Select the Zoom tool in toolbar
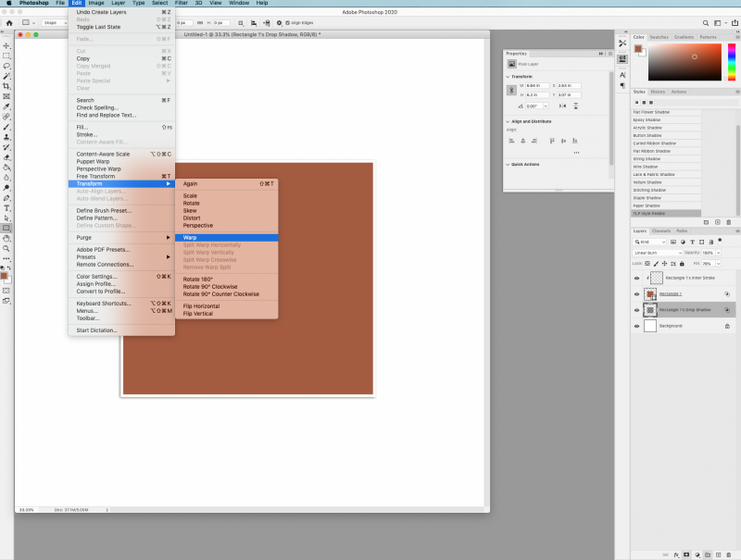 tap(6, 248)
